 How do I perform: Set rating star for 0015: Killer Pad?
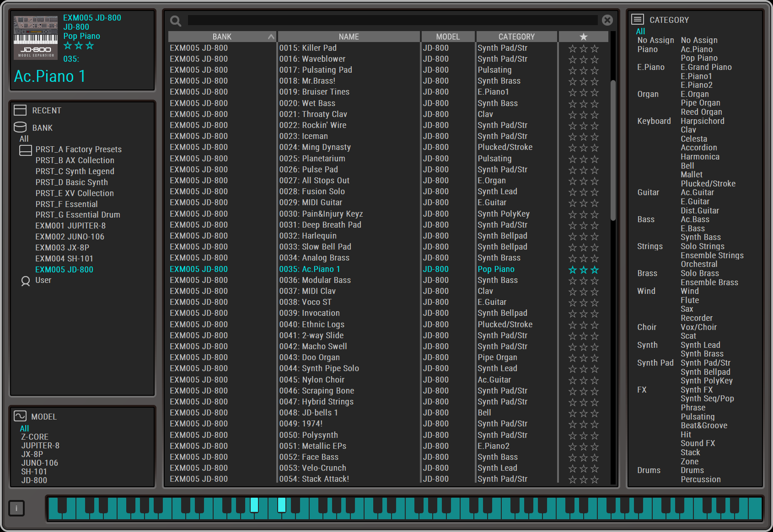pyautogui.click(x=583, y=48)
